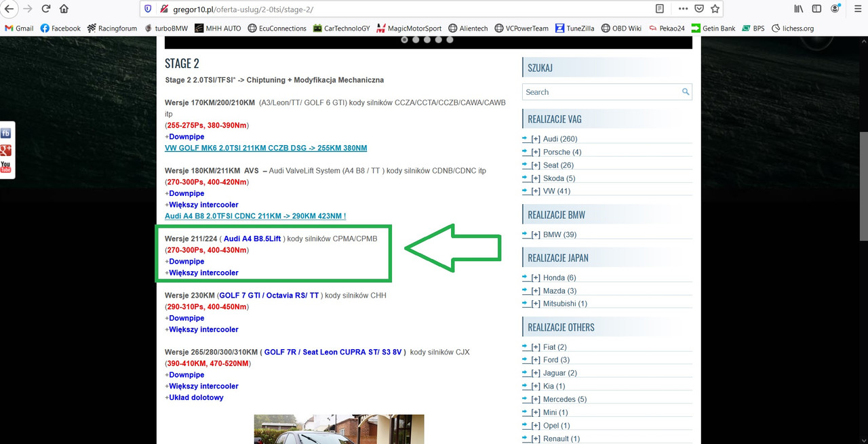Expand the Skoda (5) category
The image size is (868, 444).
click(x=536, y=178)
